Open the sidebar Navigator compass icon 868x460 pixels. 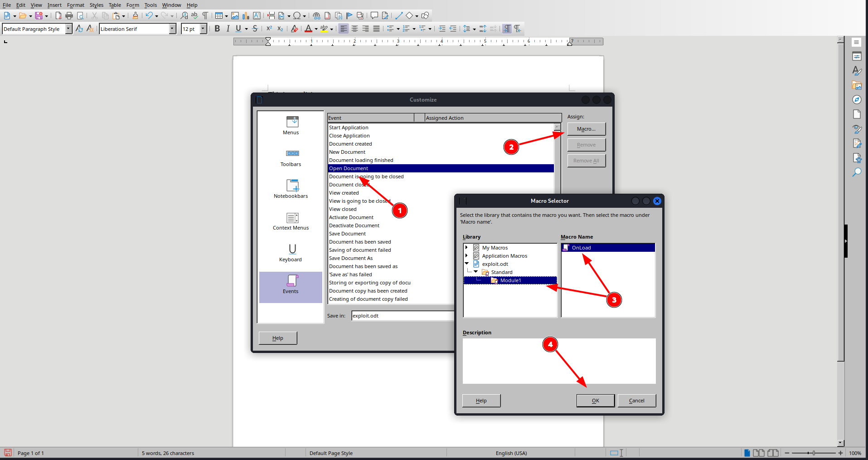tap(857, 99)
